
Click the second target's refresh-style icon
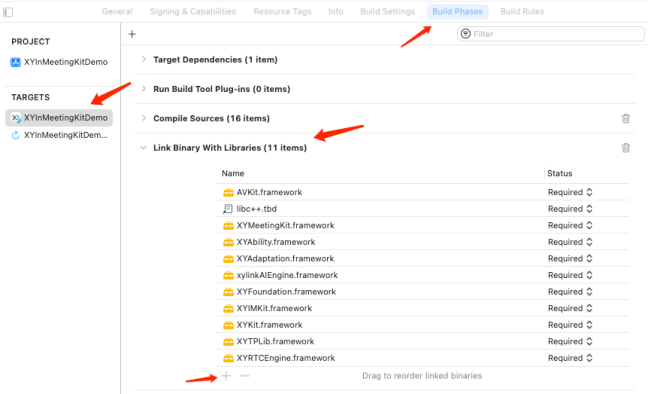point(15,135)
